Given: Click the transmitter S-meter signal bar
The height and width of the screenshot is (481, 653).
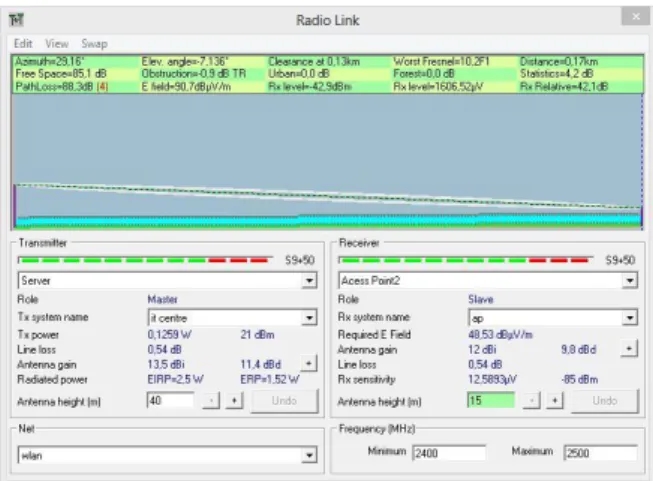Looking at the screenshot, I should coord(145,260).
